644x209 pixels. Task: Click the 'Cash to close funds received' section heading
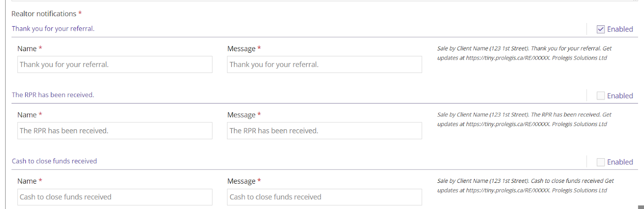coord(54,161)
